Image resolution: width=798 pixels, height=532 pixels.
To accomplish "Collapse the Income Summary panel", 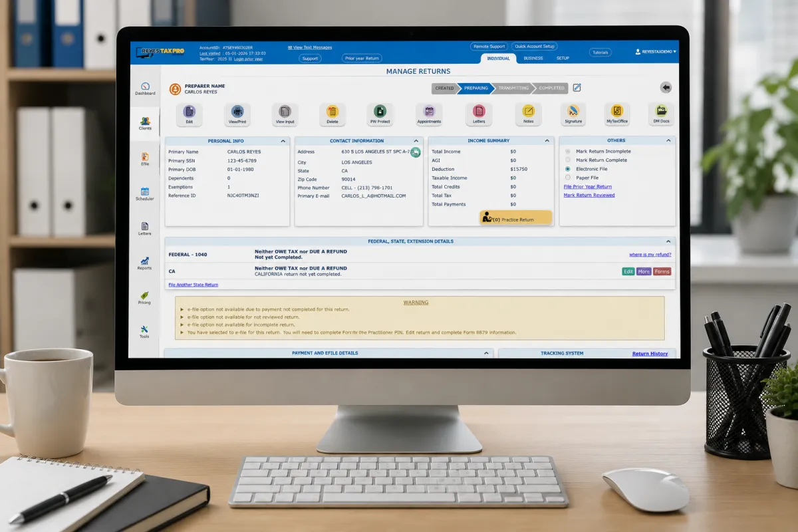I will tap(547, 141).
